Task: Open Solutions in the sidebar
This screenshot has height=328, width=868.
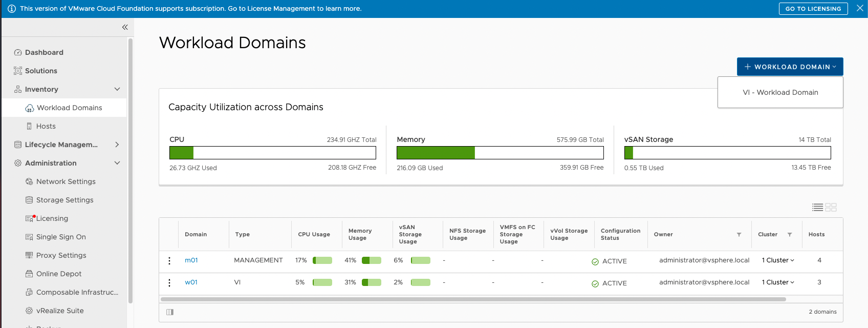Action: pos(41,71)
